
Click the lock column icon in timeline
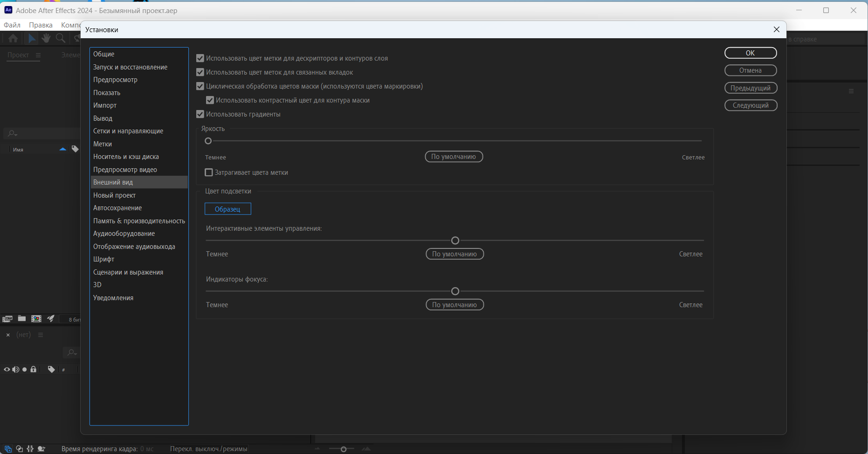pos(33,369)
